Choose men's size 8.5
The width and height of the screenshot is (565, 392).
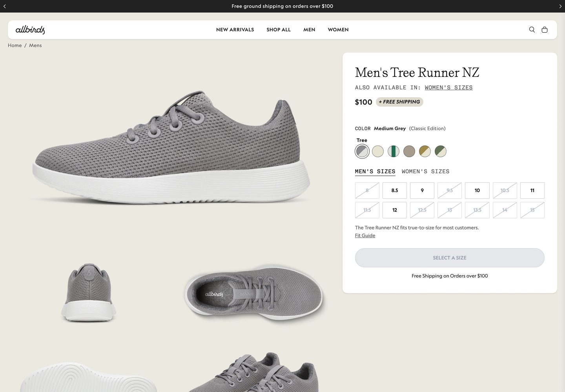point(395,191)
